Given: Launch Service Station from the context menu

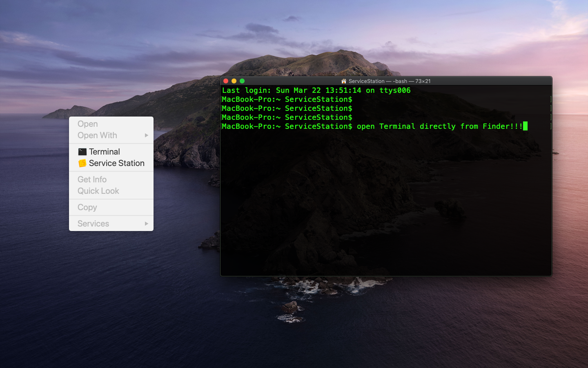Looking at the screenshot, I should point(117,163).
